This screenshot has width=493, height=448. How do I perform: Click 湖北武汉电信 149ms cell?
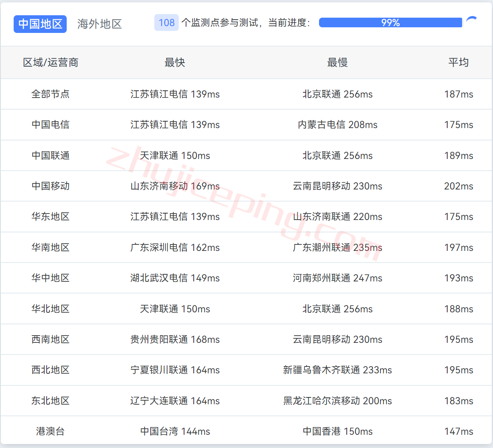click(x=175, y=278)
